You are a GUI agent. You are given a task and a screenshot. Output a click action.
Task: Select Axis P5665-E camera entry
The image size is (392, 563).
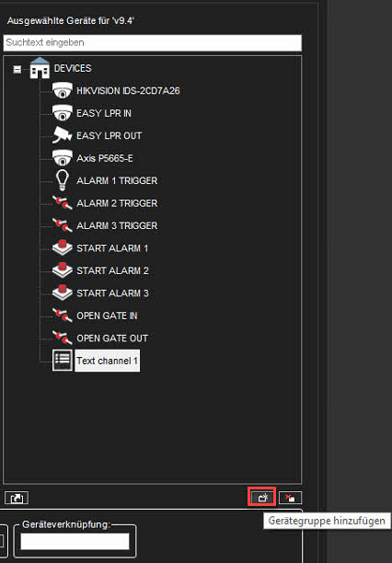pos(105,158)
